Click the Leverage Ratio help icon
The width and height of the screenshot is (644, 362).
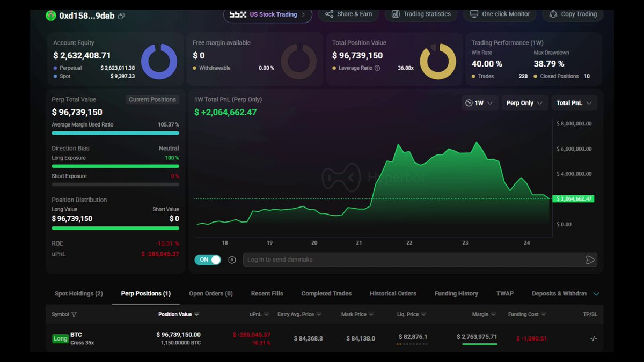point(377,68)
